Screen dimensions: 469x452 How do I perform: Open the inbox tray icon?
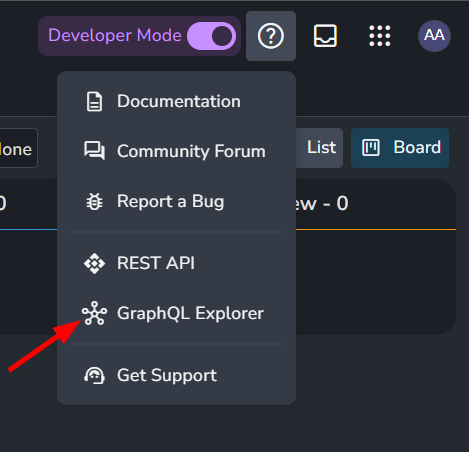click(x=325, y=36)
